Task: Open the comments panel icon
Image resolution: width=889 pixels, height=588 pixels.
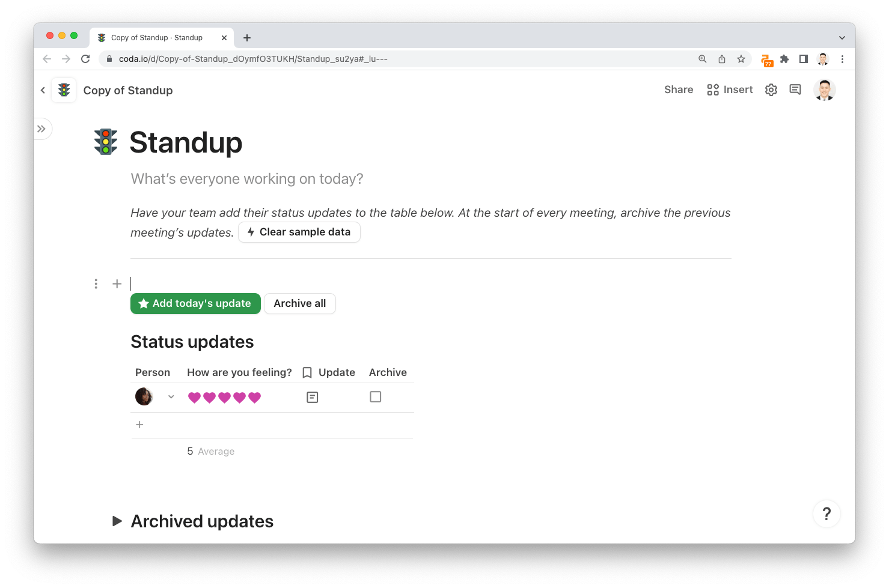Action: [x=795, y=89]
